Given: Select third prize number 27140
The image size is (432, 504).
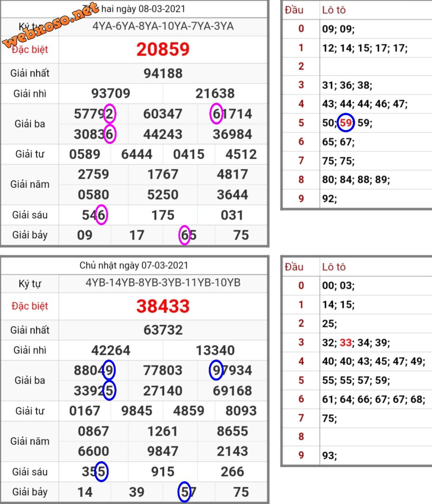Looking at the screenshot, I should pos(163,391).
